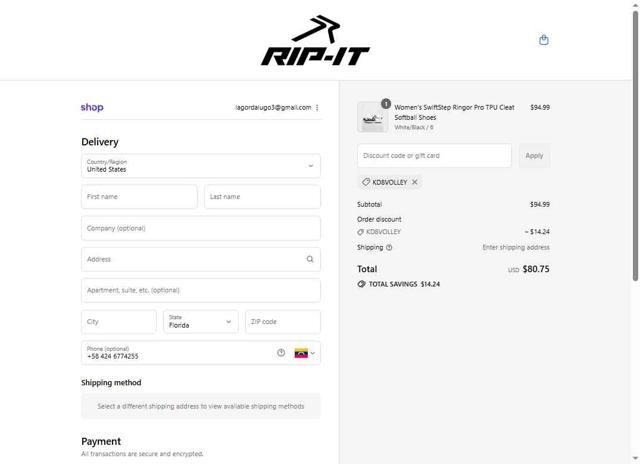Click the total savings tag icon
Viewport: 640px width, 464px height.
pyautogui.click(x=361, y=284)
